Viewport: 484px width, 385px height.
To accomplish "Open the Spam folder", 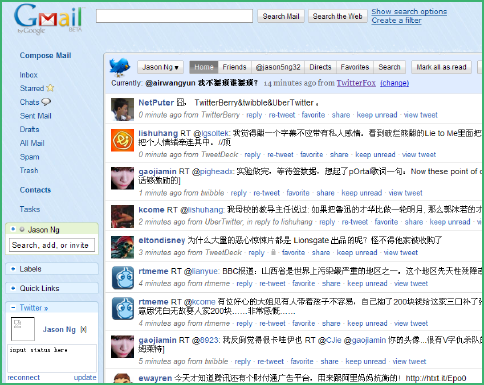I will [x=30, y=157].
